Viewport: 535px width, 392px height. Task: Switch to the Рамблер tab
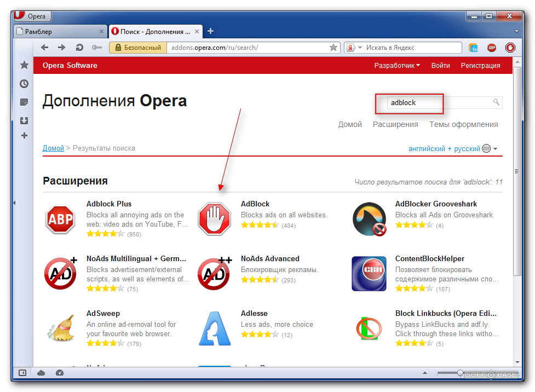(60, 31)
